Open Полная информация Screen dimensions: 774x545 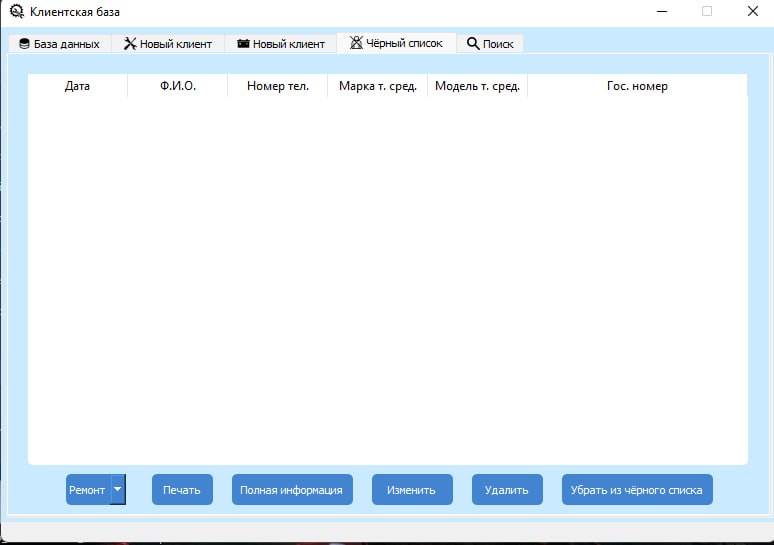click(292, 489)
